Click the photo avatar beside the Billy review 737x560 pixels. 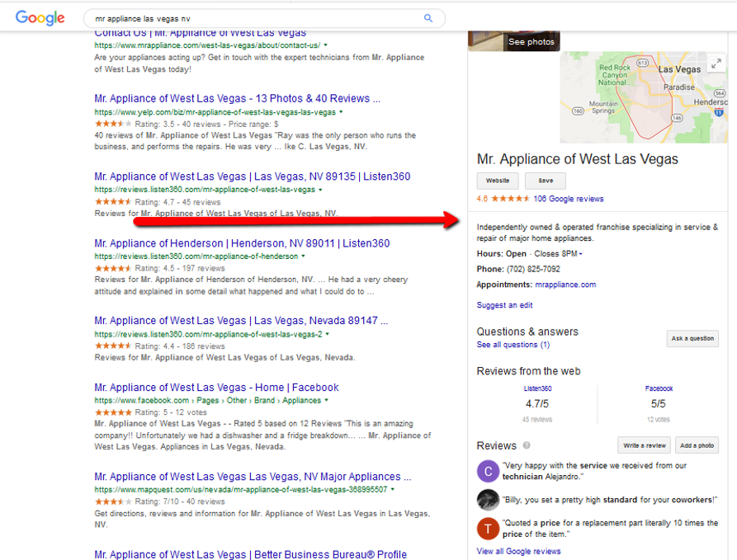pos(488,500)
